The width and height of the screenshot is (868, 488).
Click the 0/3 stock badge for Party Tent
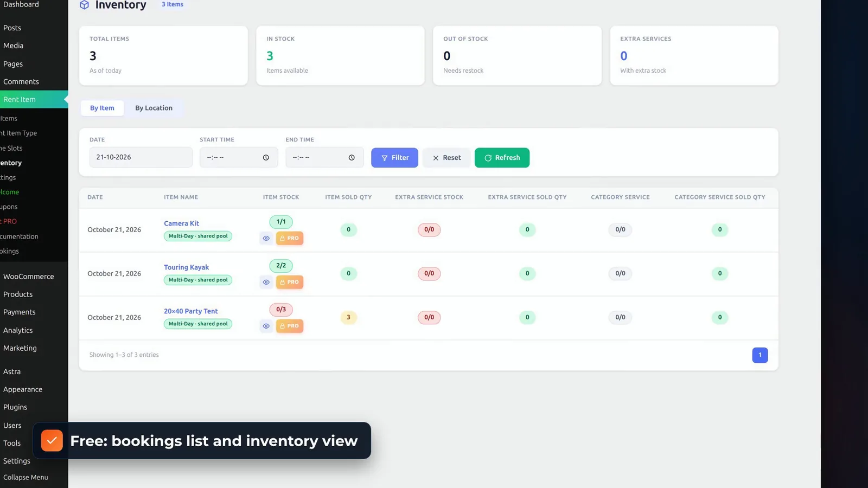coord(281,310)
